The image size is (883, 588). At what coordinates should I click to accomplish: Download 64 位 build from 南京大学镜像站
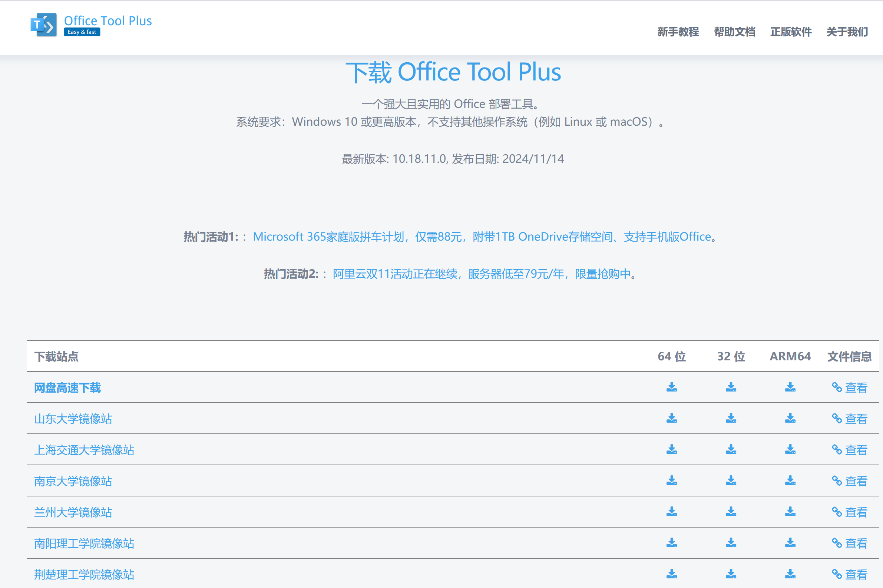(x=671, y=481)
